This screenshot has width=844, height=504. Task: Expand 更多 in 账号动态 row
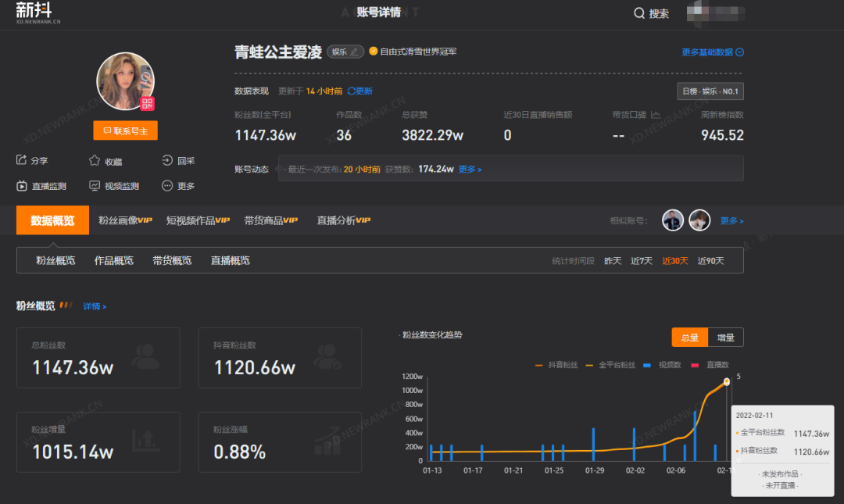click(470, 169)
